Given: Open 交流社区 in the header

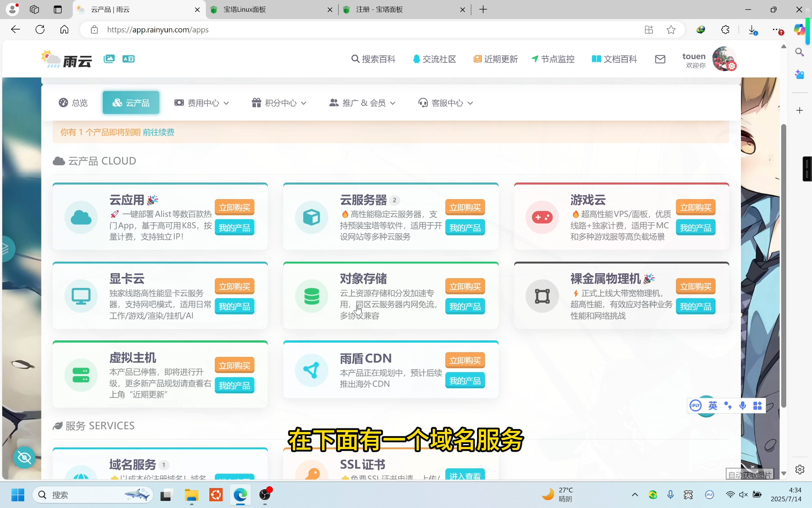Looking at the screenshot, I should click(x=434, y=59).
